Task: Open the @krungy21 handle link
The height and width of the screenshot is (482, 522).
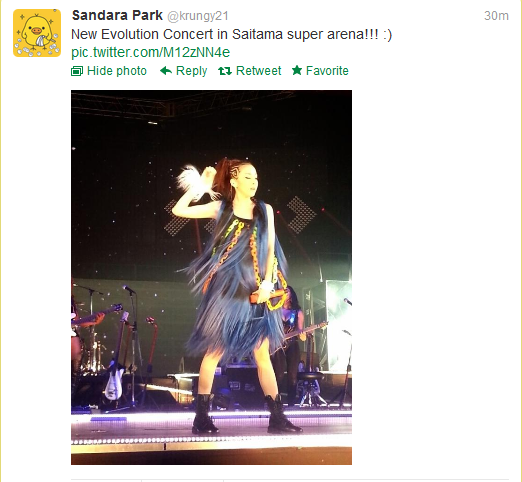Action: [198, 16]
